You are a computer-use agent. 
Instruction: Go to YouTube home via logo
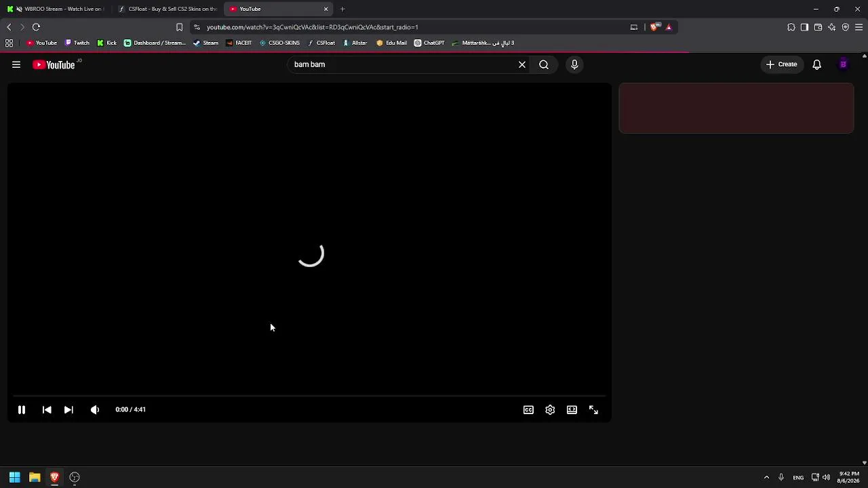(x=54, y=64)
